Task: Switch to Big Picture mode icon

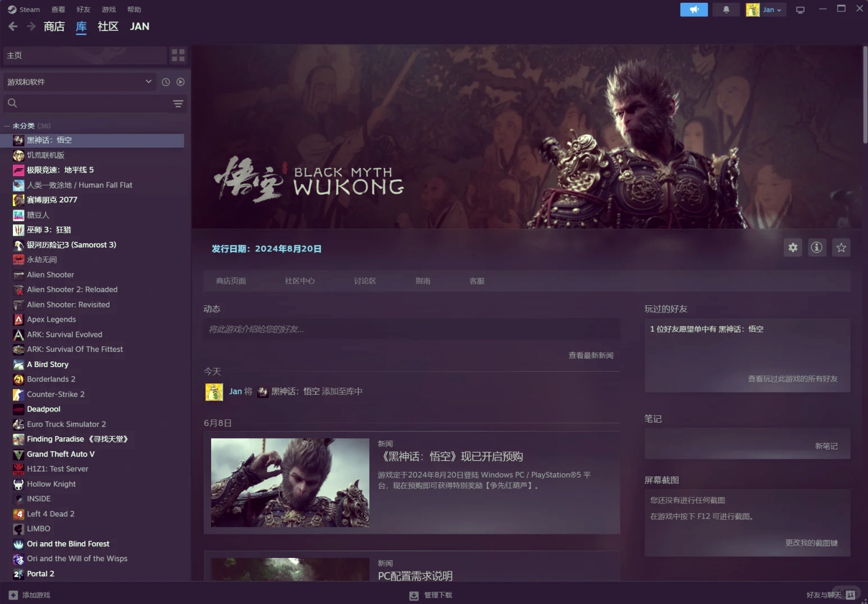Action: pos(801,10)
